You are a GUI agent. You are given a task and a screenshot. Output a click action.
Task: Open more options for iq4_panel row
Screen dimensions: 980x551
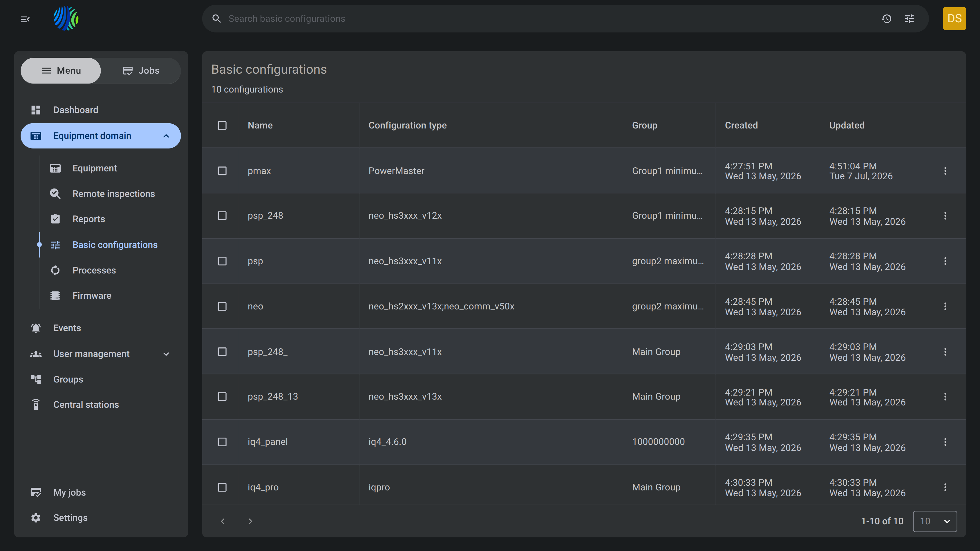945,442
